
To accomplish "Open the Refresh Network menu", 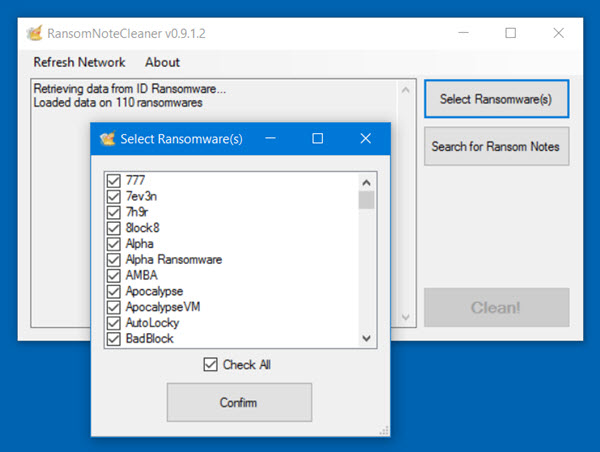I will [x=79, y=62].
